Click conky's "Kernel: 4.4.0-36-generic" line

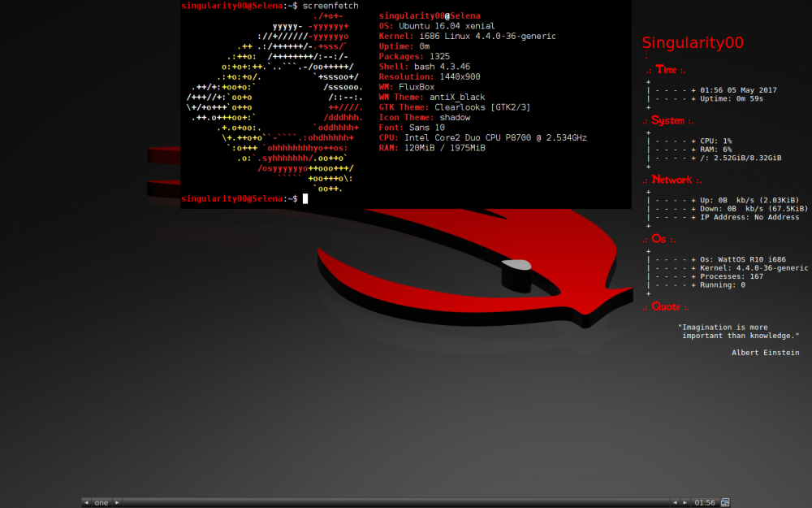tap(754, 268)
